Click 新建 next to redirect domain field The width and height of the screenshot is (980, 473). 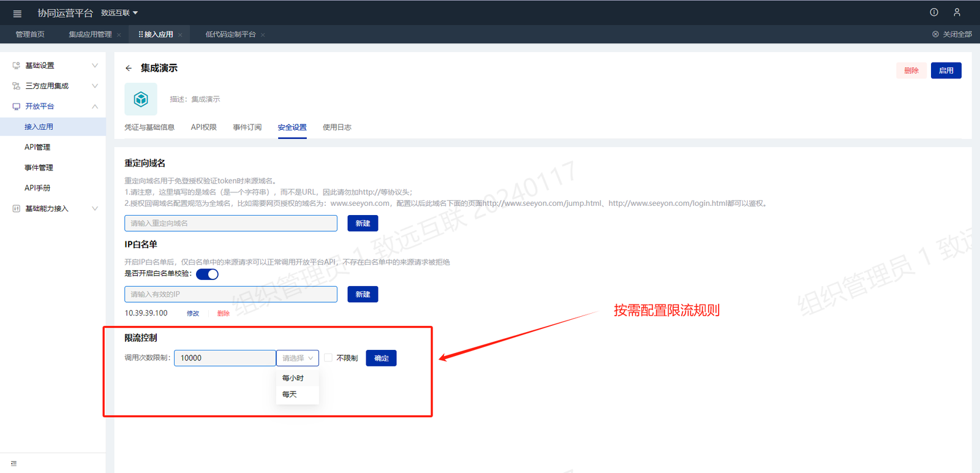click(363, 224)
